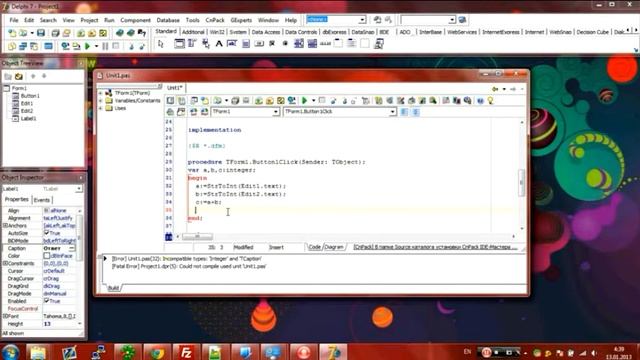Click the Save icon in main toolbar
This screenshot has height=360, width=640.
coord(41,33)
